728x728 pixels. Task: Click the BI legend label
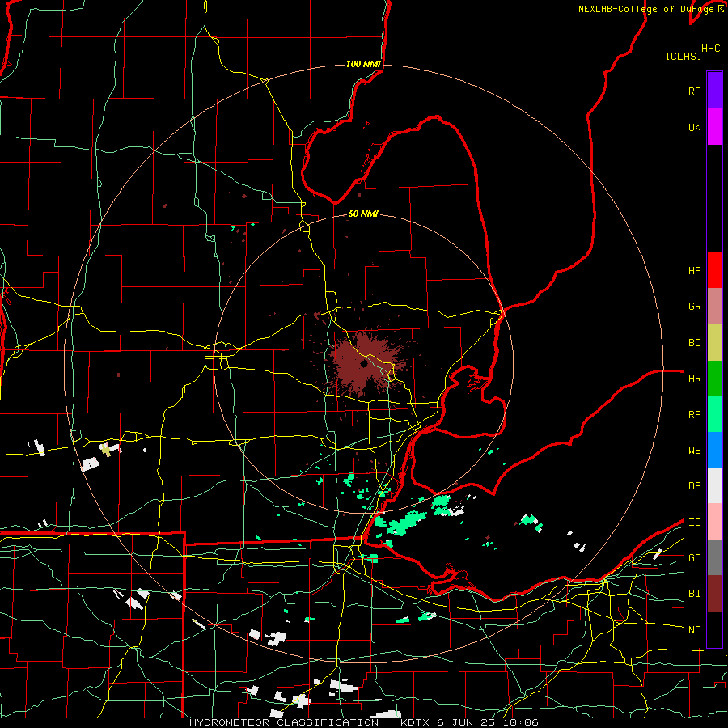695,594
